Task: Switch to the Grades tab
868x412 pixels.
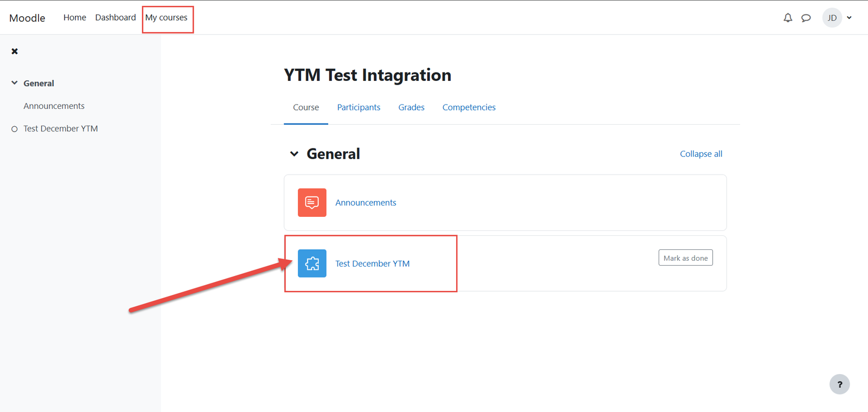Action: point(411,107)
